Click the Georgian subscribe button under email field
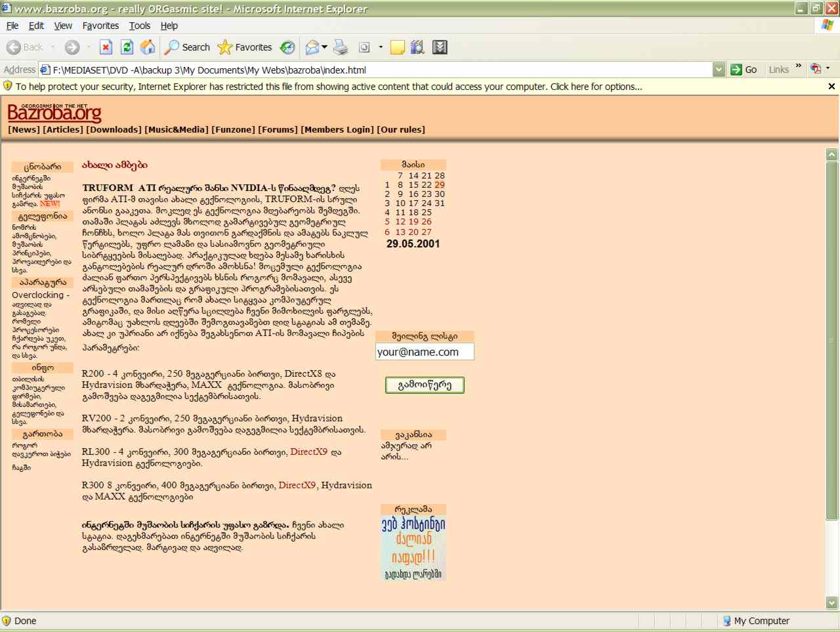 coord(425,385)
